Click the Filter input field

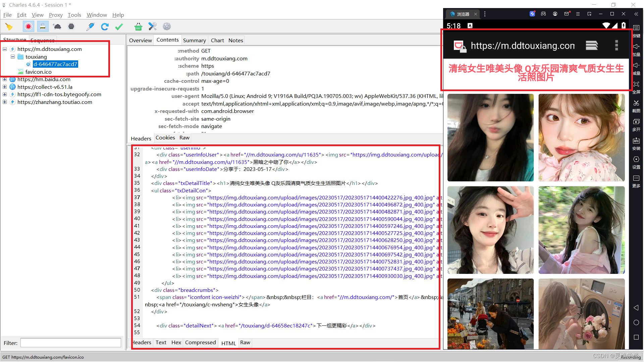71,343
